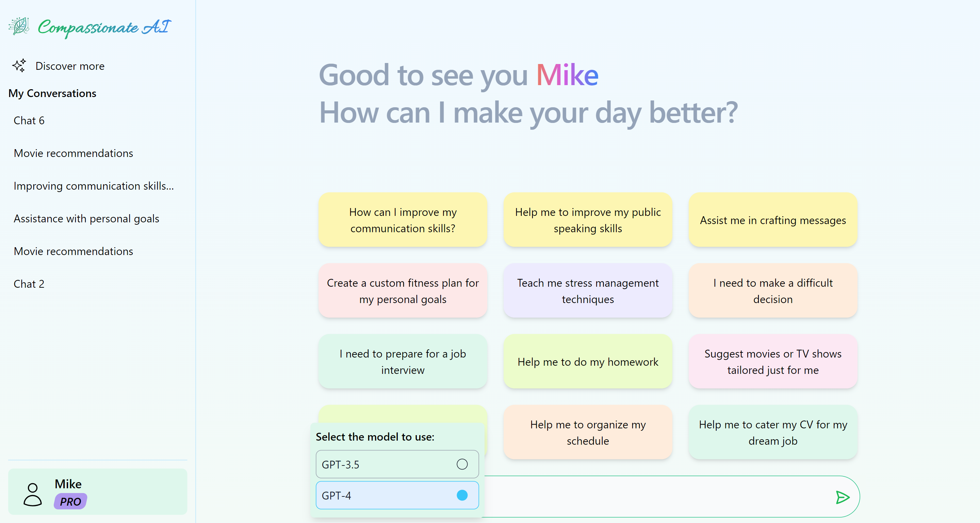Click the improve my communication skills card

[x=403, y=220]
